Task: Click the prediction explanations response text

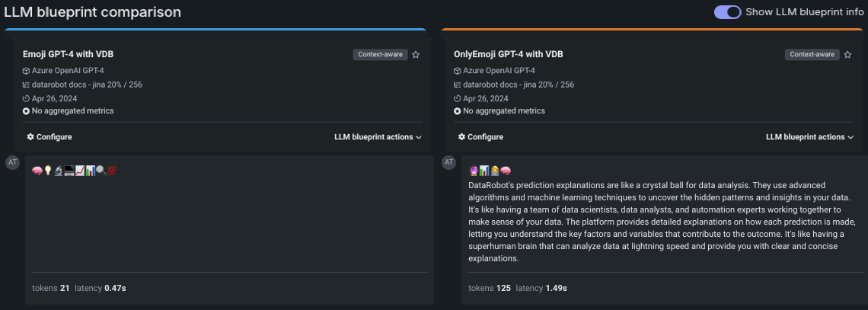Action: point(655,222)
